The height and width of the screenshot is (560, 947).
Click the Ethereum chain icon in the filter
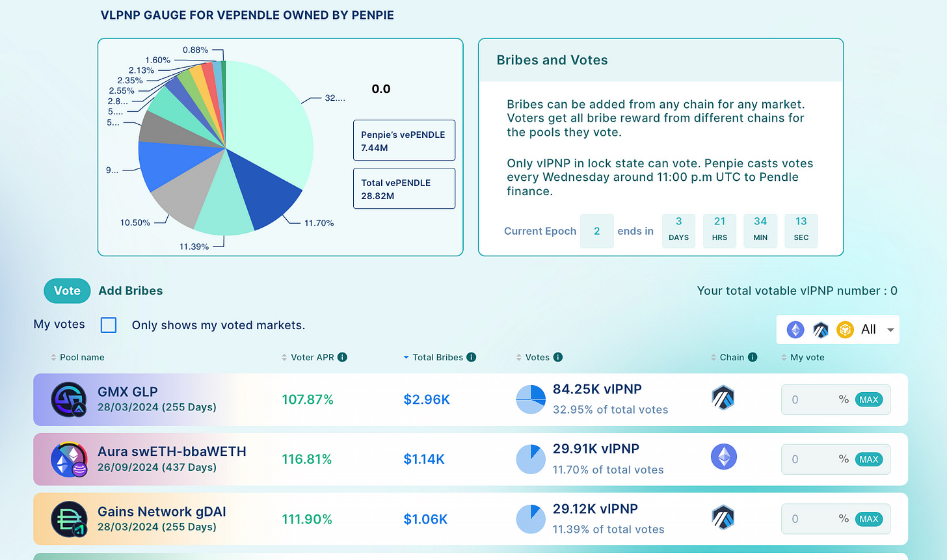pos(795,330)
